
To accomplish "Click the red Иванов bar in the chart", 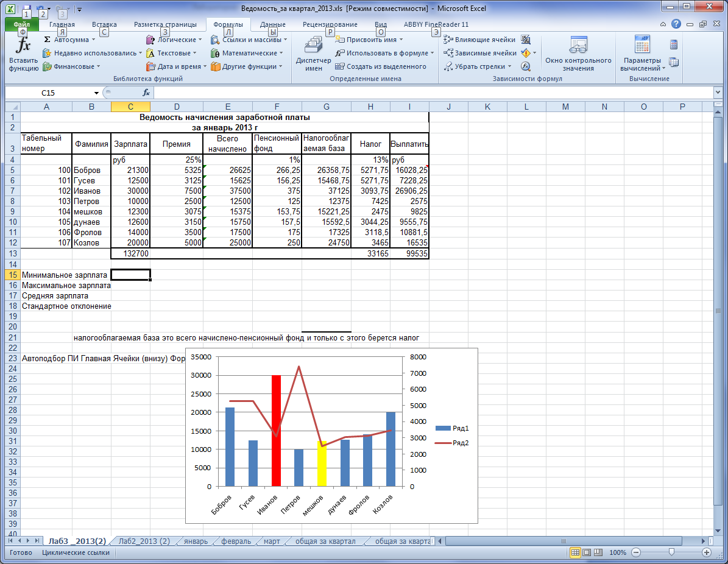I will click(x=276, y=431).
